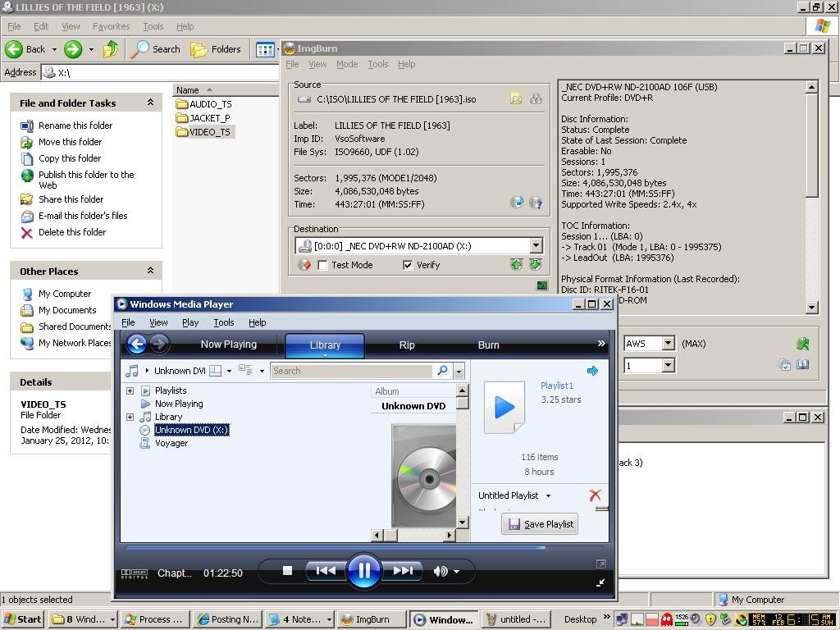The width and height of the screenshot is (840, 630).
Task: Switch Media Player to compact mode icon
Action: coord(600,582)
